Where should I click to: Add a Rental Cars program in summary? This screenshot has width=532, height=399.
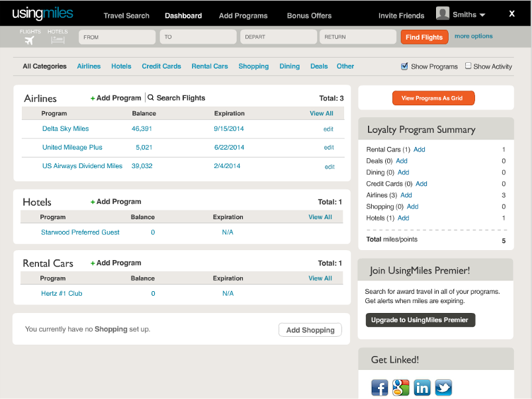click(419, 150)
